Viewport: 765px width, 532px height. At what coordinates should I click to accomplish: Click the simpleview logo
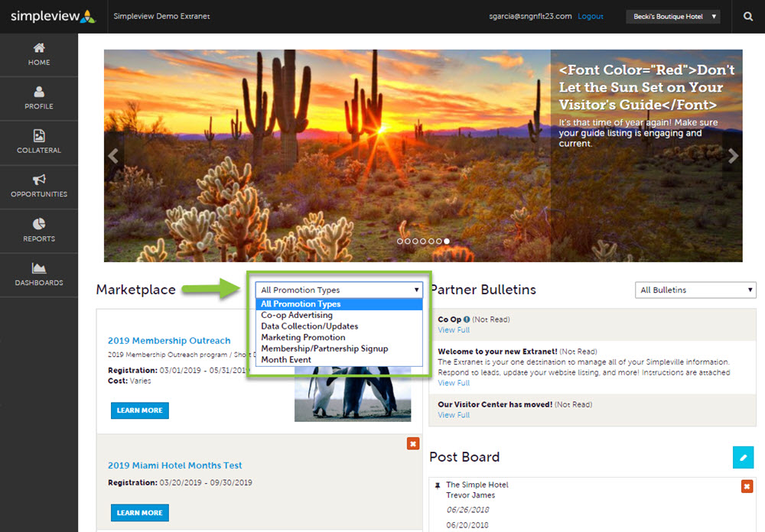tap(54, 16)
